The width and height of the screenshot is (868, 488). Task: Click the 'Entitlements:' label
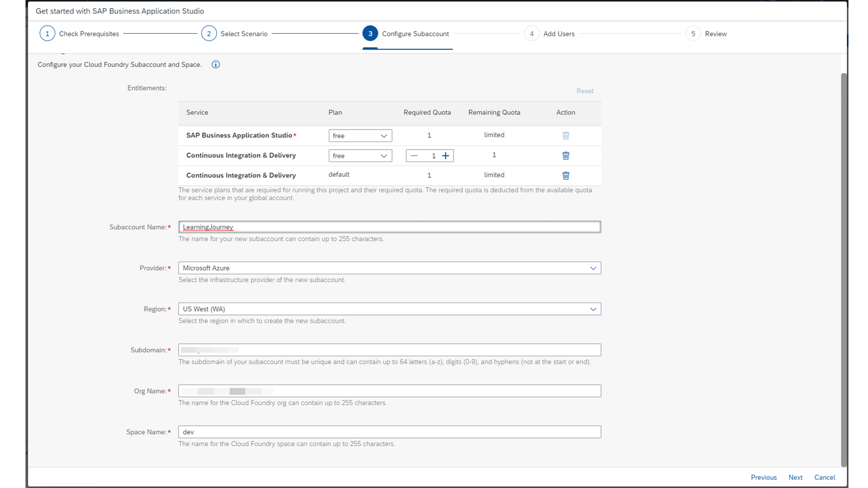point(147,88)
